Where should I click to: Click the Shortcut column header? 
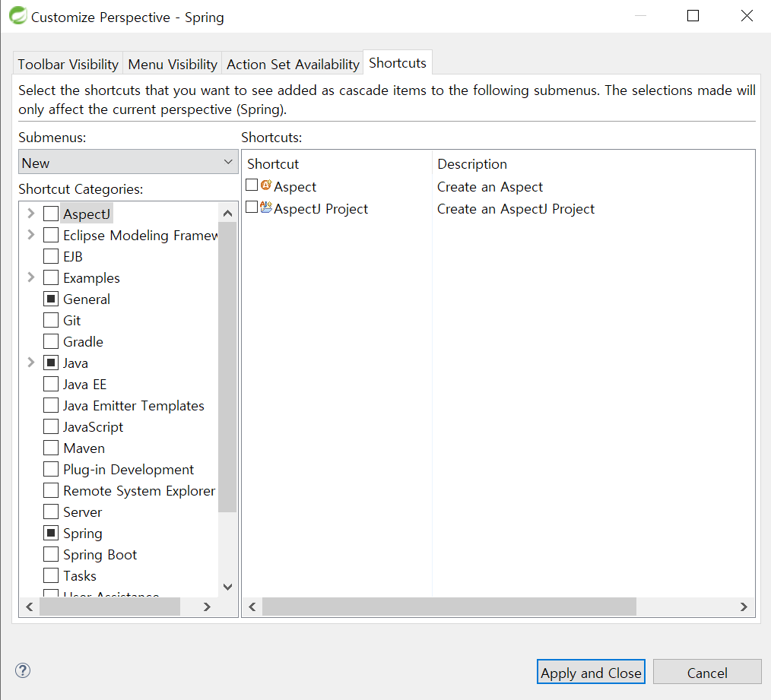[x=338, y=163]
